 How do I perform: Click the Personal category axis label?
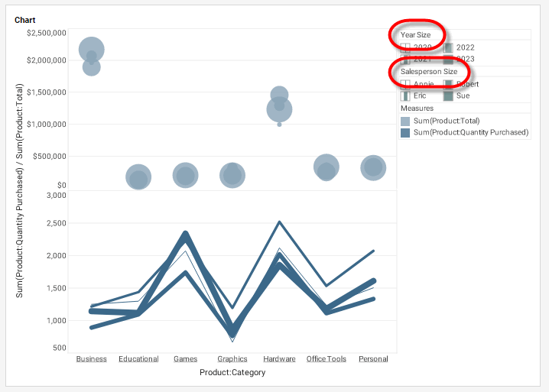[373, 359]
